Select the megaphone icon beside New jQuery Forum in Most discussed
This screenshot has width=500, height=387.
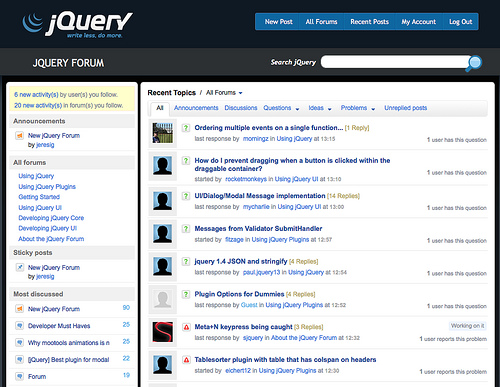tap(20, 309)
